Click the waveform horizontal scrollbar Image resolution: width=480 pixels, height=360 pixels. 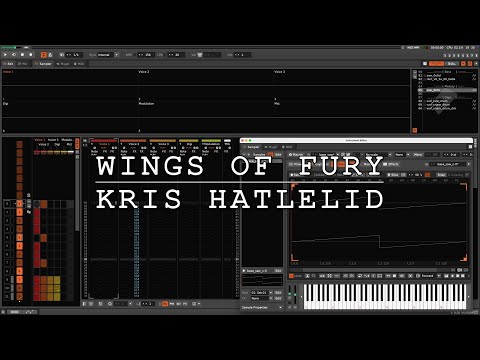(370, 270)
